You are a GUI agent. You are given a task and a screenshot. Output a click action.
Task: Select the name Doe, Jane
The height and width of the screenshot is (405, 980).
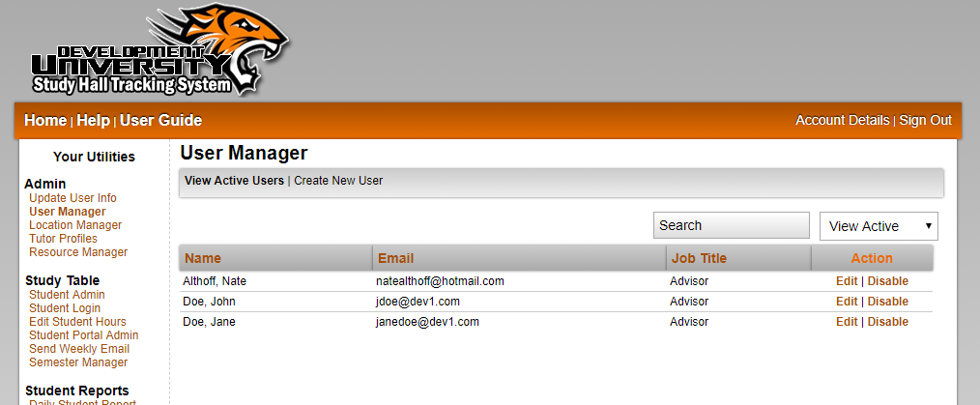209,322
